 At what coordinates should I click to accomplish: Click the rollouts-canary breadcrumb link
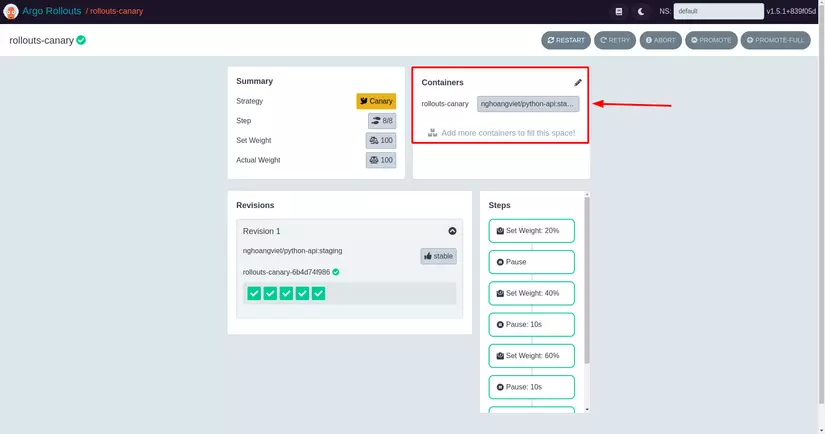pyautogui.click(x=116, y=11)
